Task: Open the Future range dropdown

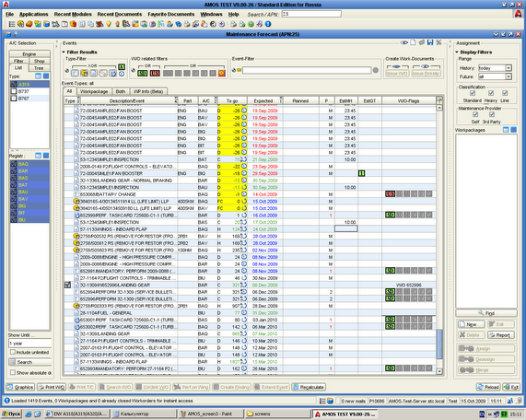Action: click(508, 76)
